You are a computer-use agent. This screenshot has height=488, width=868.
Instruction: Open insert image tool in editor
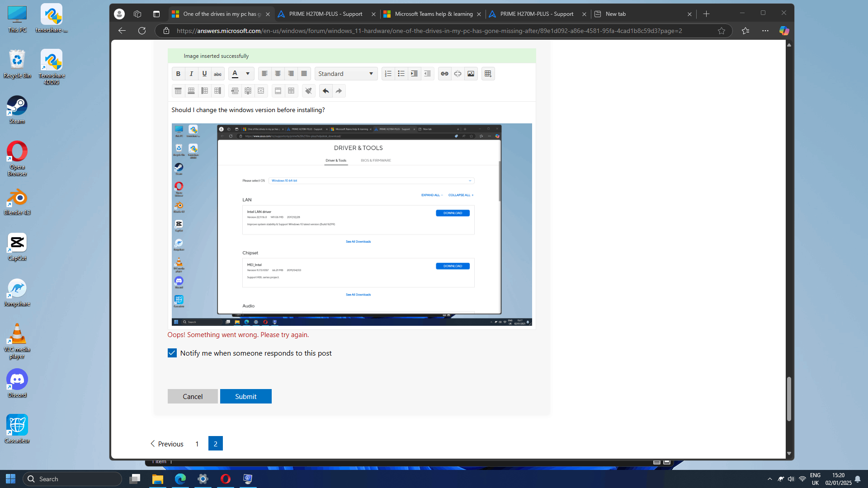click(471, 74)
